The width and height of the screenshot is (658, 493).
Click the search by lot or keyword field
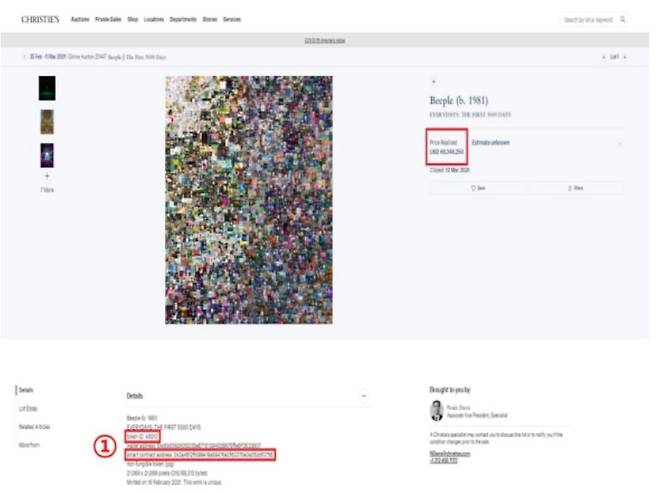(x=589, y=19)
